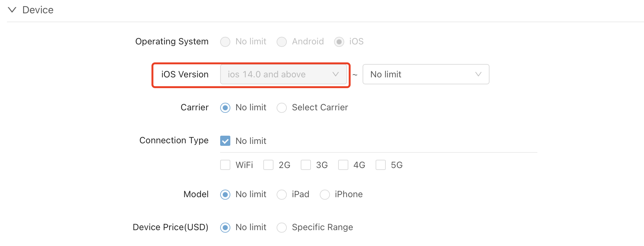Viewport: 644px width, 246px height.
Task: Choose No limit for Model
Action: (225, 195)
